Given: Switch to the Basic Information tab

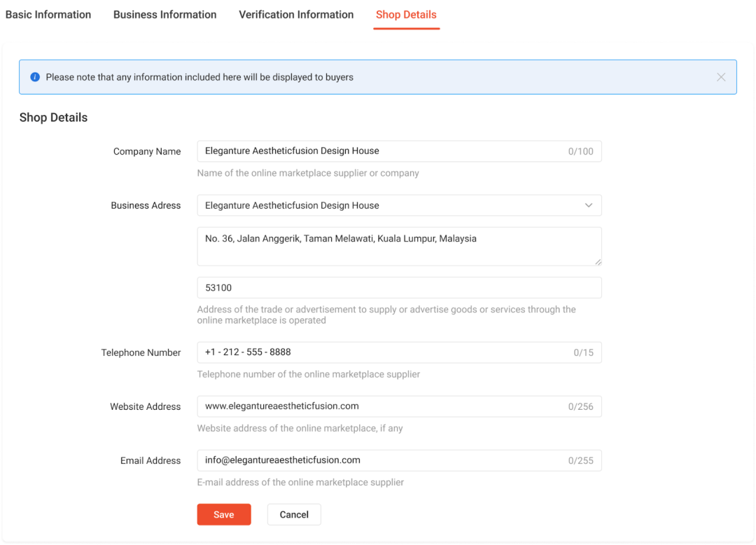Looking at the screenshot, I should (48, 15).
